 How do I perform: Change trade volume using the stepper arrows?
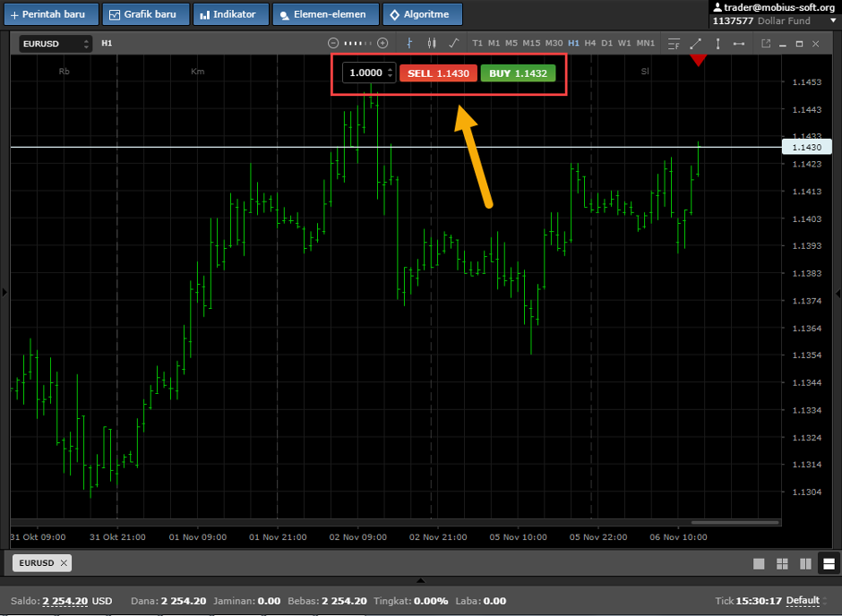391,73
